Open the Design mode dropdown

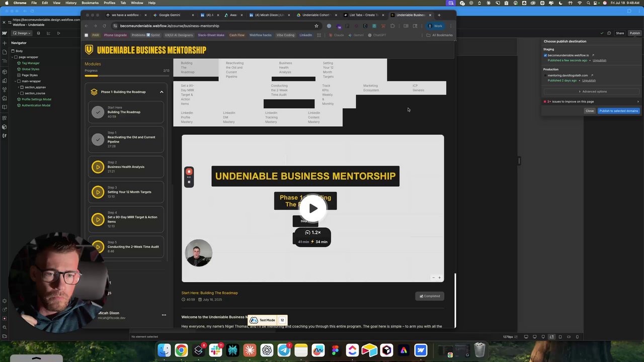point(22,33)
